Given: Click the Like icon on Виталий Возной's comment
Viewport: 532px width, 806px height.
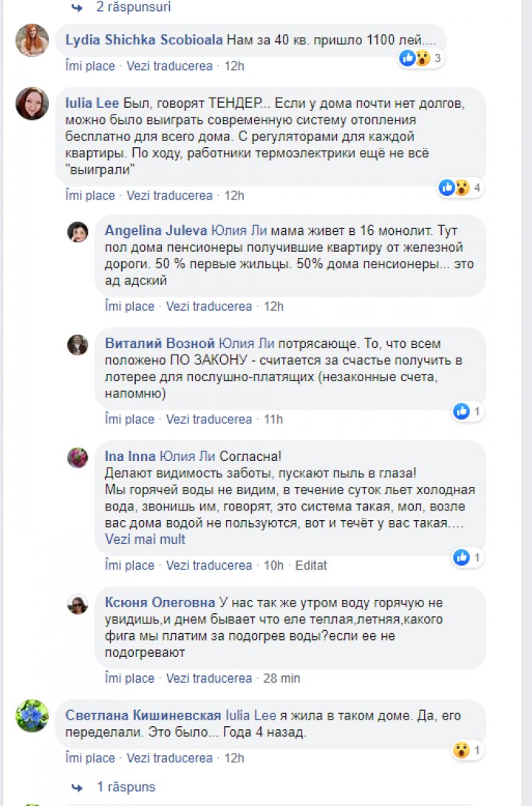Looking at the screenshot, I should [x=461, y=411].
